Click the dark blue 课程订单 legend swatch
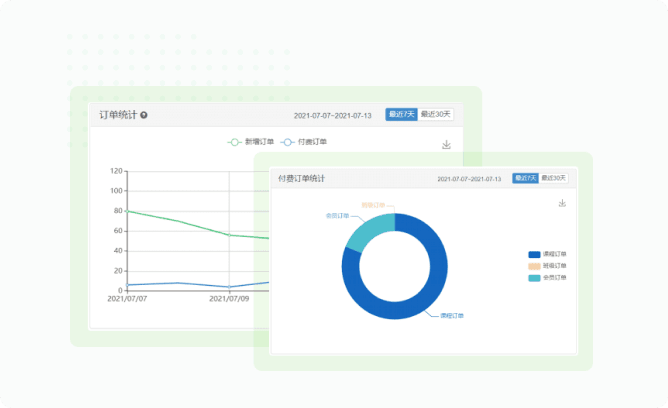Screen dimensions: 668x408 534,254
